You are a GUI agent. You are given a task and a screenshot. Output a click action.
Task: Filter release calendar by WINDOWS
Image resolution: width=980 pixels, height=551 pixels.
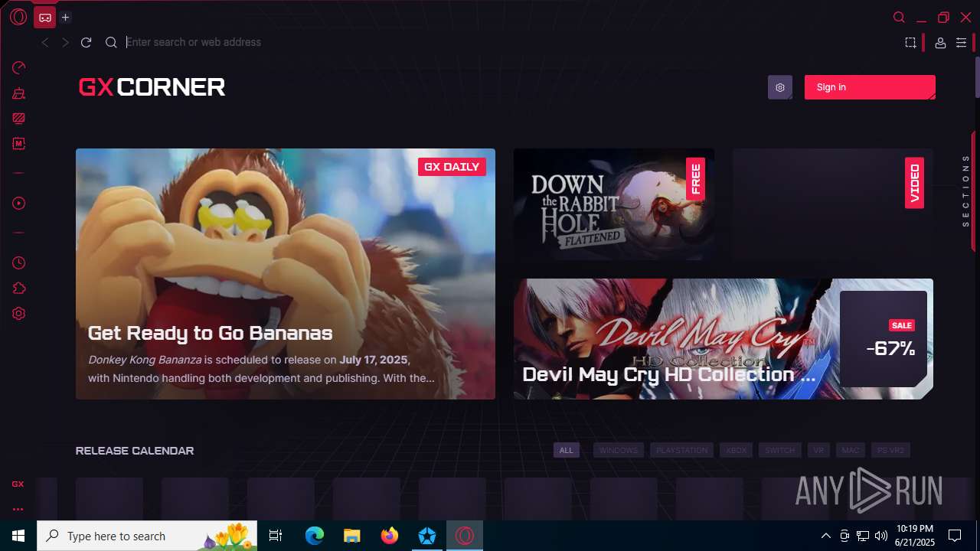[619, 450]
